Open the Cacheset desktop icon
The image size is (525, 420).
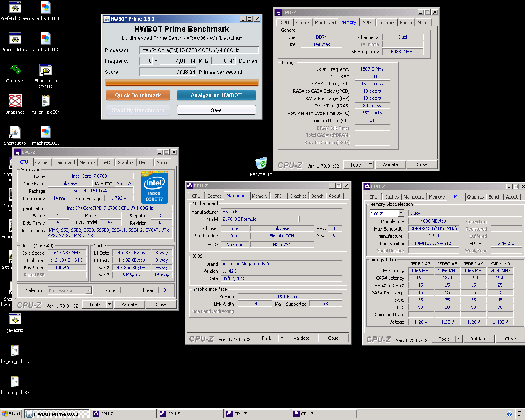point(15,73)
